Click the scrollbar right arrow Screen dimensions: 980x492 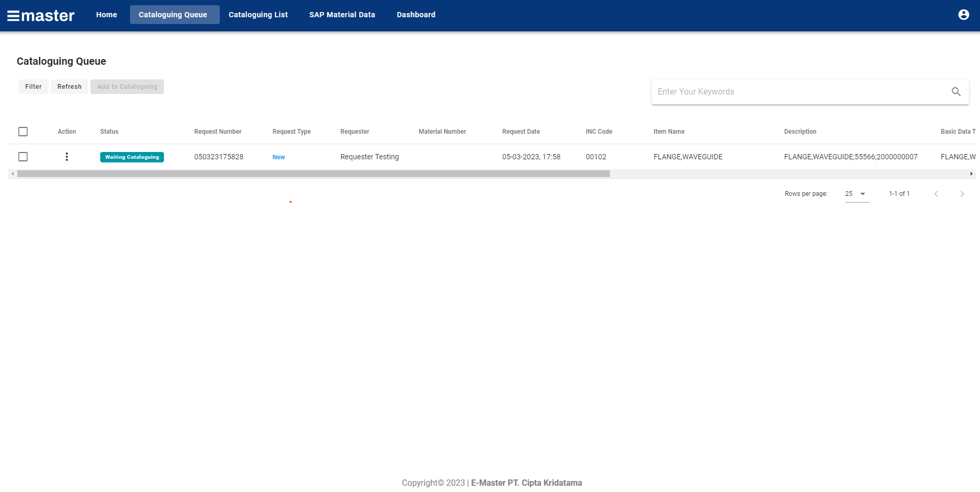pos(971,174)
